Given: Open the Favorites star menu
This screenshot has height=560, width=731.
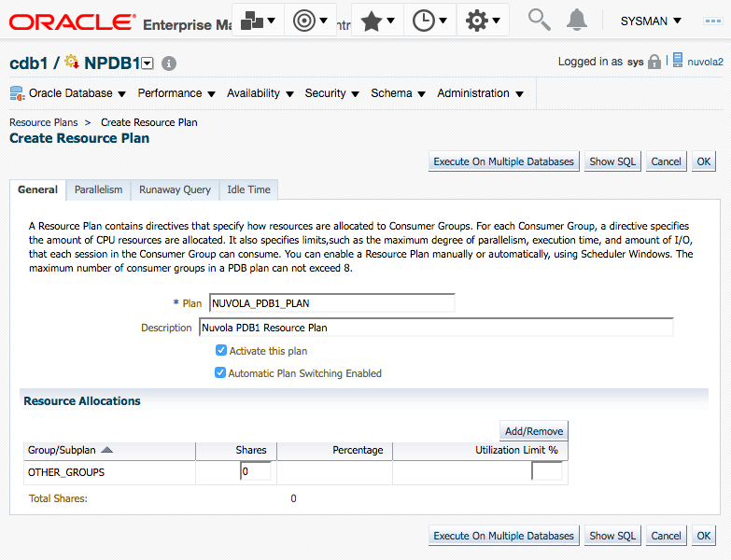Looking at the screenshot, I should point(377,21).
